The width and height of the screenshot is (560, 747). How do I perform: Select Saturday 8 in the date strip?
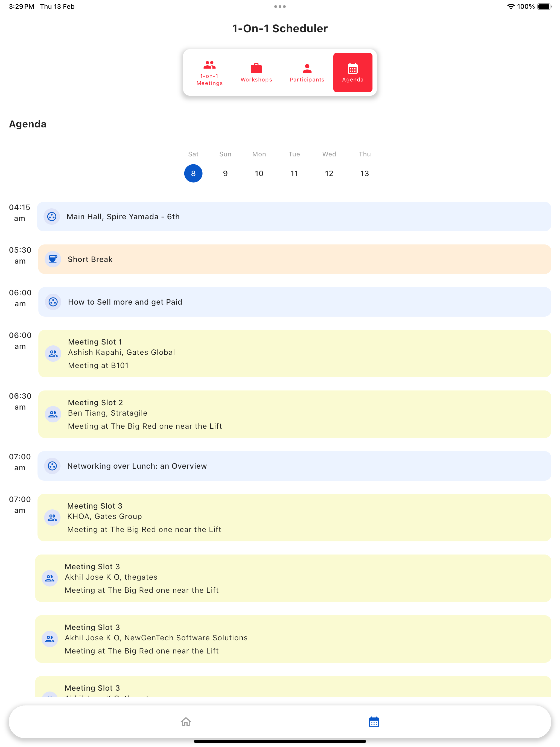[x=193, y=173]
